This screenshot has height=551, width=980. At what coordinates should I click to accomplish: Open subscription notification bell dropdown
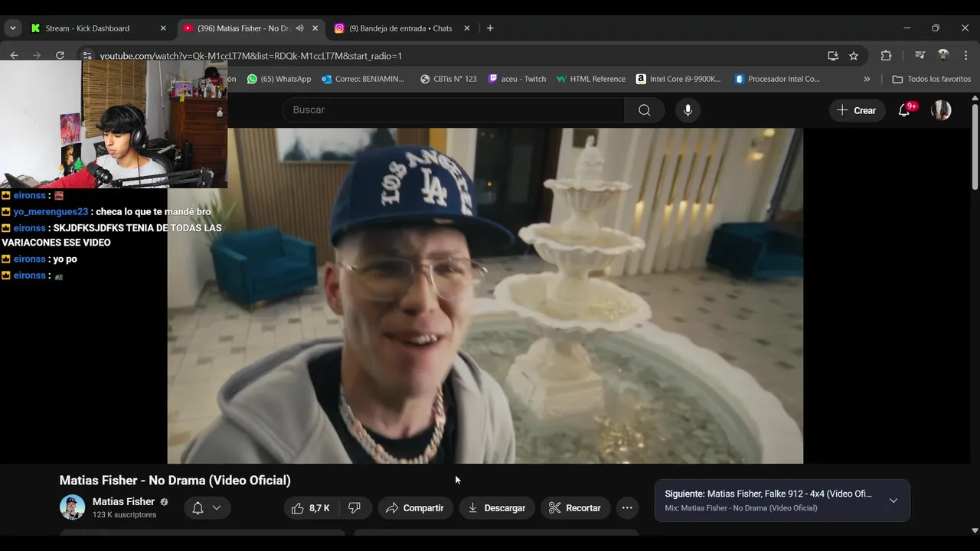(207, 508)
